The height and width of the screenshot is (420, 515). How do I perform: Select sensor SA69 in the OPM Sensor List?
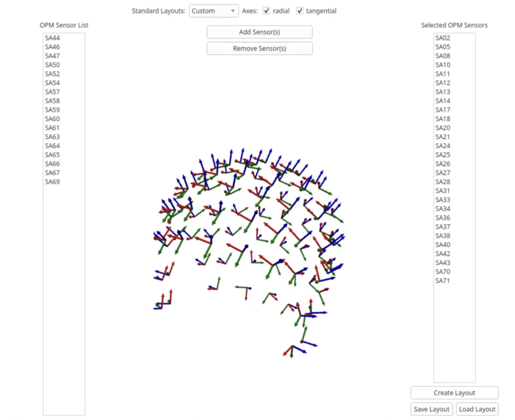[x=52, y=181]
